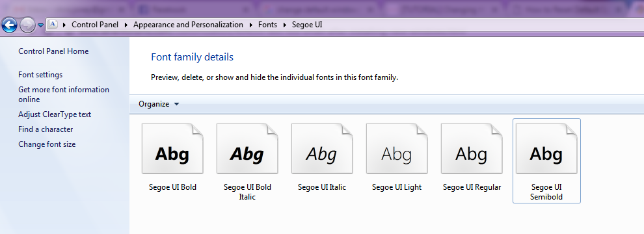Screen dimensions: 644x234
Task: Click the blue Back arrow button
Action: pos(10,25)
